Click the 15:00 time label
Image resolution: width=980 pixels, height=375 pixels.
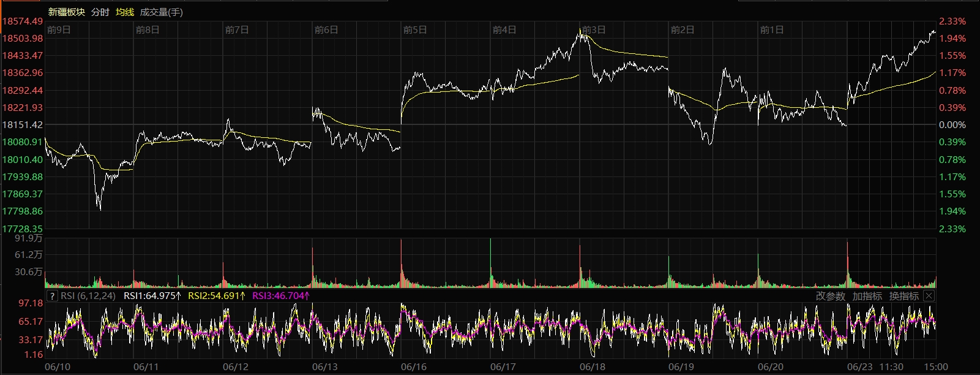coord(937,366)
